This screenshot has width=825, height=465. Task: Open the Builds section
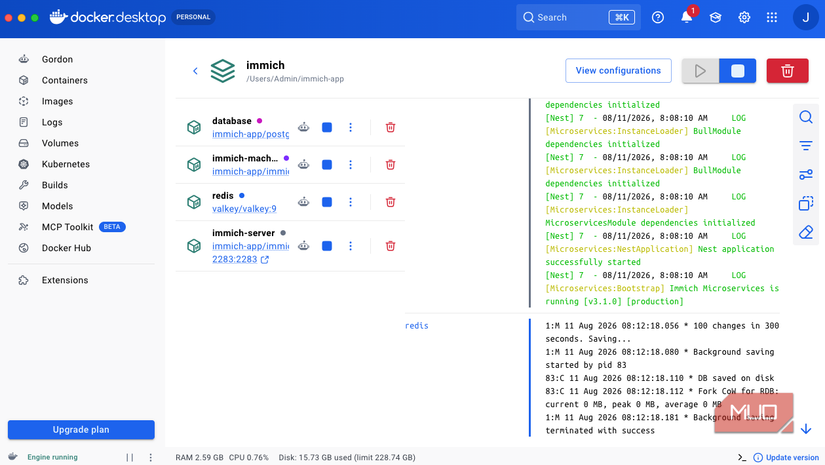(x=54, y=185)
